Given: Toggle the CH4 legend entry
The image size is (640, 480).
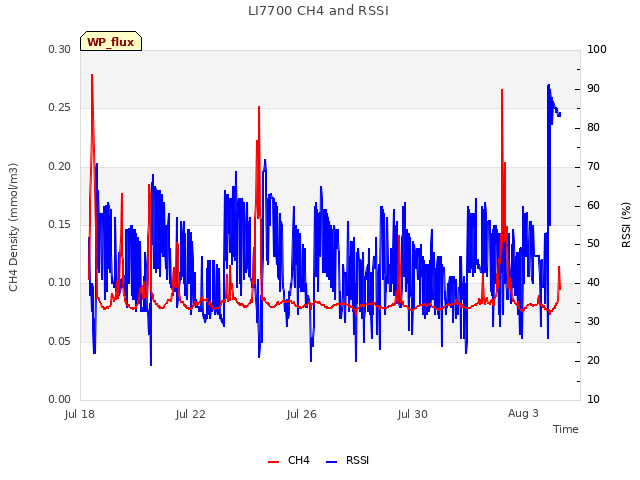Looking at the screenshot, I should coord(288,460).
